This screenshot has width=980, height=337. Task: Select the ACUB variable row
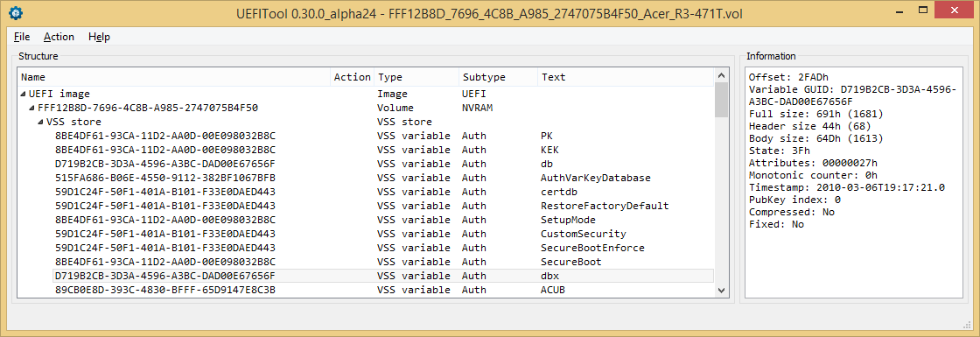point(382,290)
